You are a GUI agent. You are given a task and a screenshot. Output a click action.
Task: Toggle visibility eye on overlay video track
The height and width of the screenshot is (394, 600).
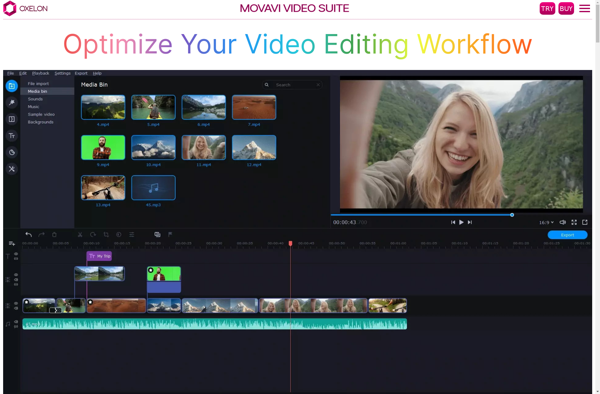click(x=16, y=275)
